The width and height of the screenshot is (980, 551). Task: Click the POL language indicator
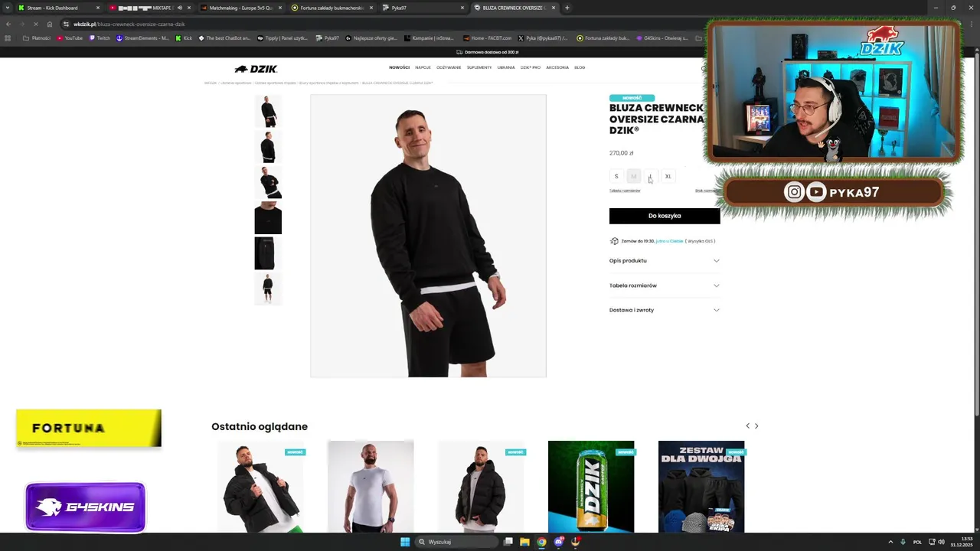[x=917, y=542]
